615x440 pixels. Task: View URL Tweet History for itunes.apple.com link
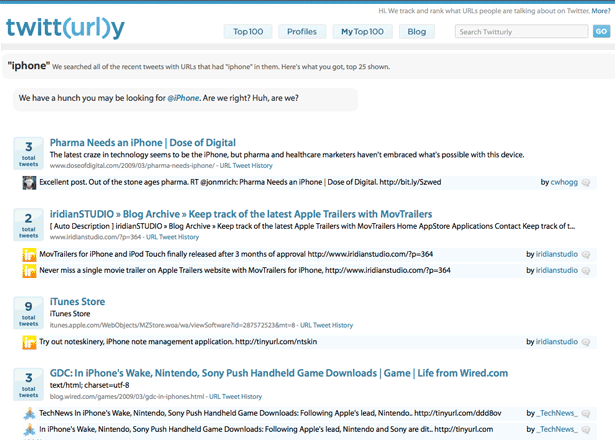(327, 325)
